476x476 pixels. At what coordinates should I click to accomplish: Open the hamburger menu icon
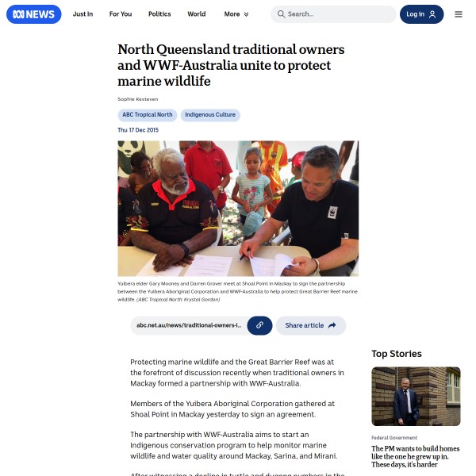coord(459,14)
